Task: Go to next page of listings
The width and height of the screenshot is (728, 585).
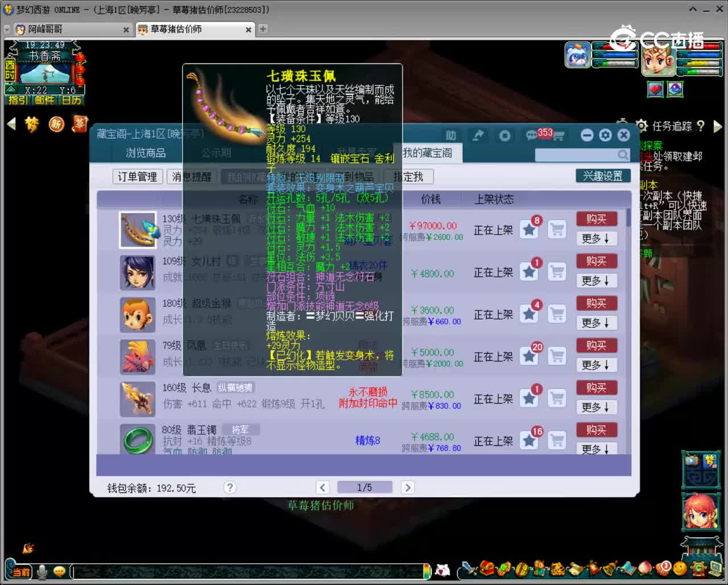Action: 407,487
